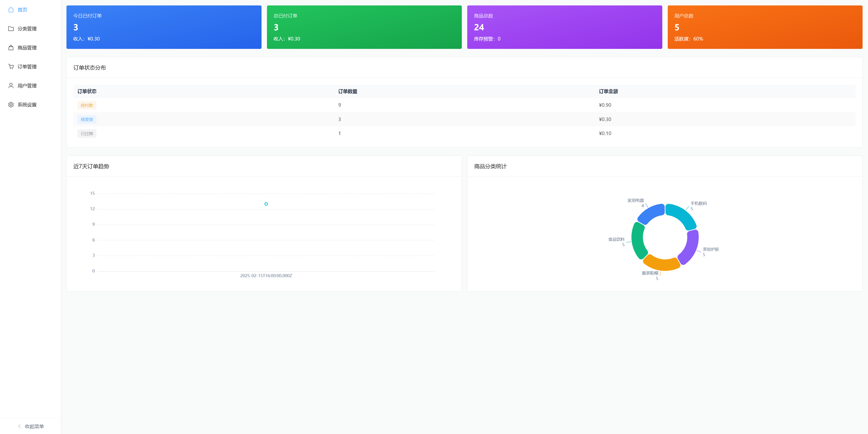Click the gear icon for 系统设置
Viewport: 868px width, 434px height.
pos(11,105)
